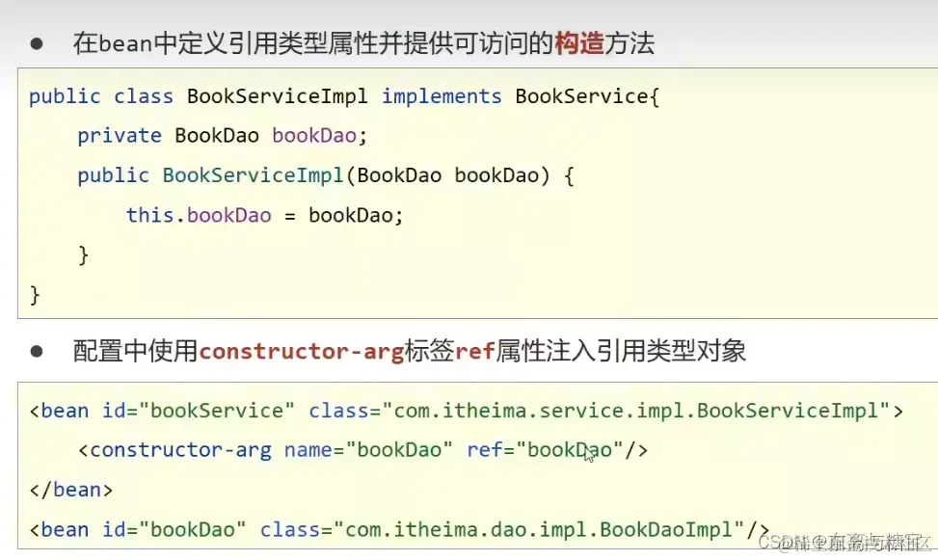Click the red "constructor-arg" in the second heading
Viewport: 938px width, 560px height.
[301, 351]
